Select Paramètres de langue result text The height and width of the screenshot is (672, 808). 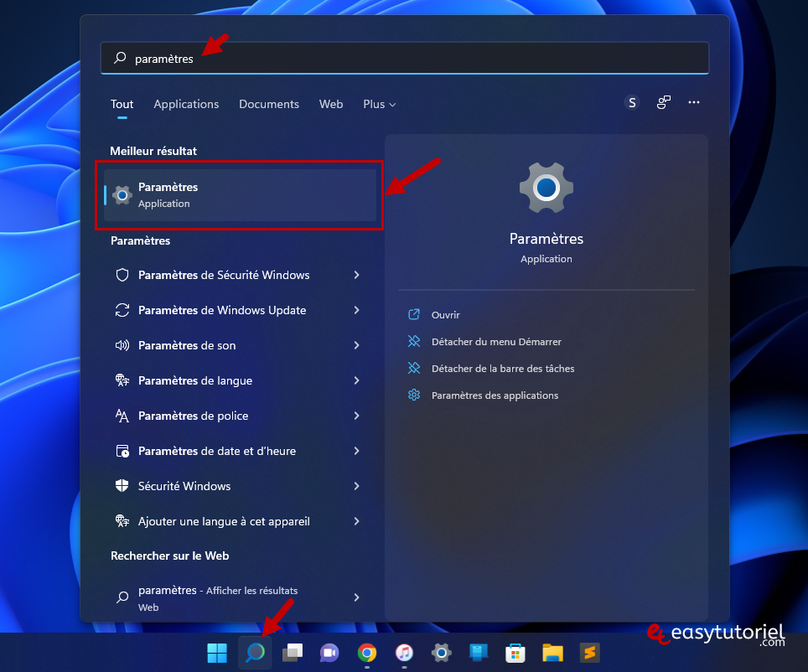coord(195,380)
